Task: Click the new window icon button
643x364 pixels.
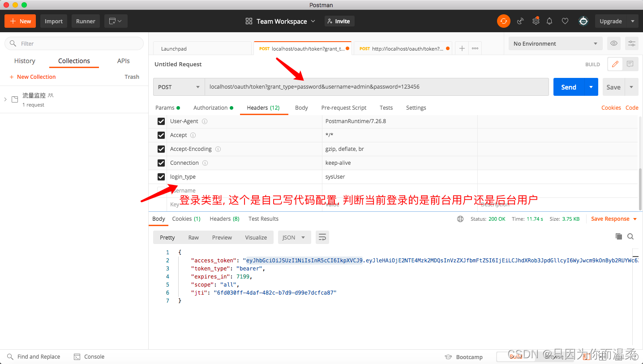Action: click(x=116, y=21)
